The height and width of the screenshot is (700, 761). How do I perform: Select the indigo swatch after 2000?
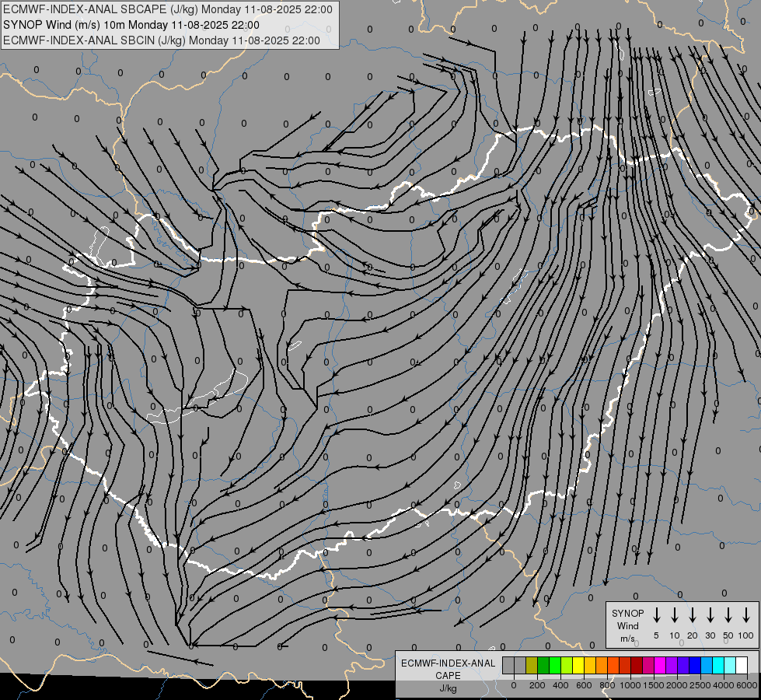(x=682, y=665)
